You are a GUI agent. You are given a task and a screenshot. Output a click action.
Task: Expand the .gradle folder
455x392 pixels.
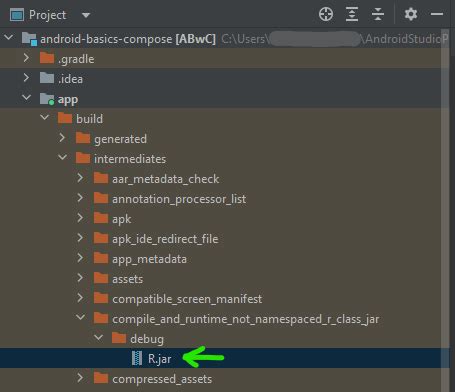click(x=26, y=58)
